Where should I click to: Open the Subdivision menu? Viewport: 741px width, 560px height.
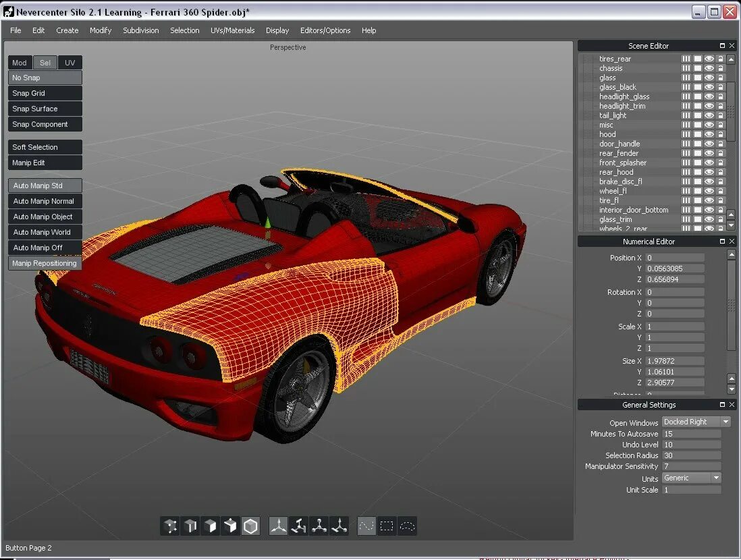[x=141, y=30]
